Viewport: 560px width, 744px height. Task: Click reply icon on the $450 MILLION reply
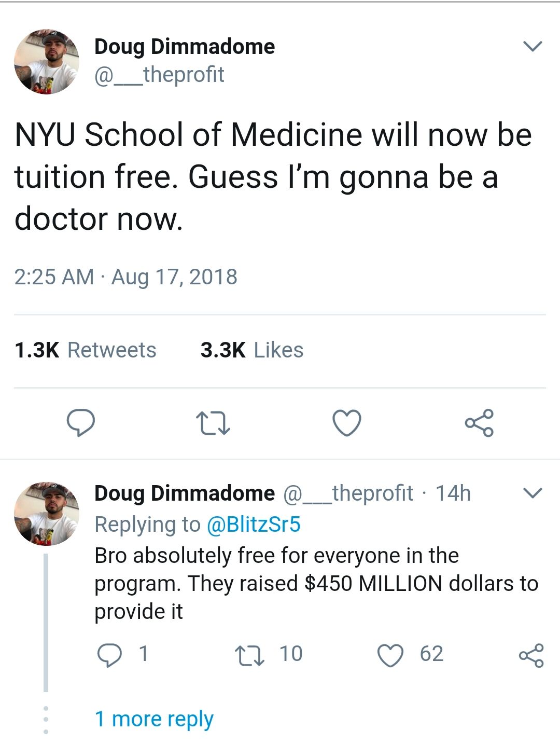click(110, 654)
